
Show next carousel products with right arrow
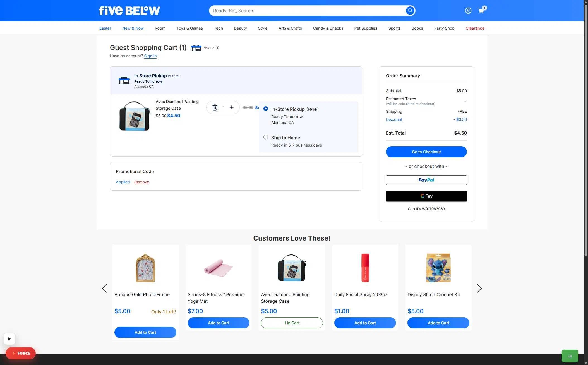pos(479,288)
